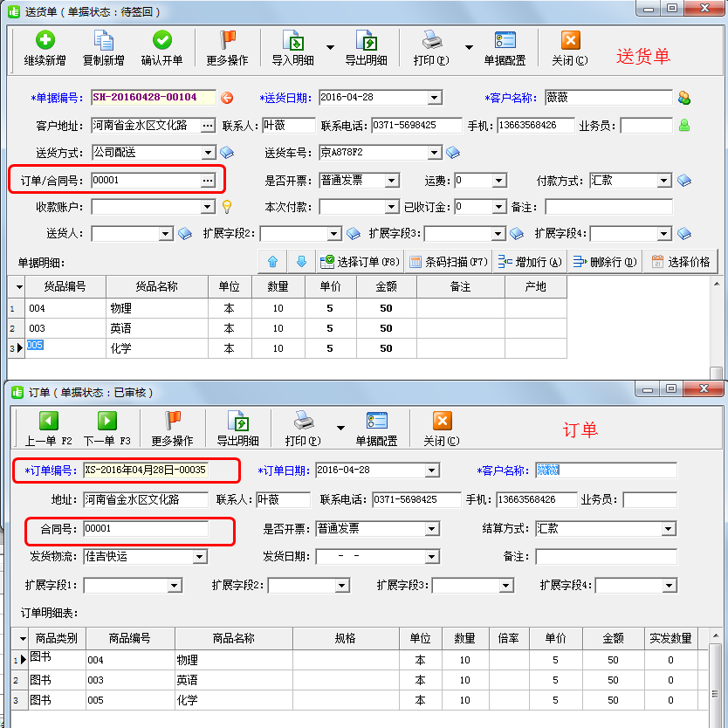Open the print options dropdown arrow in delivery toolbar

[469, 47]
